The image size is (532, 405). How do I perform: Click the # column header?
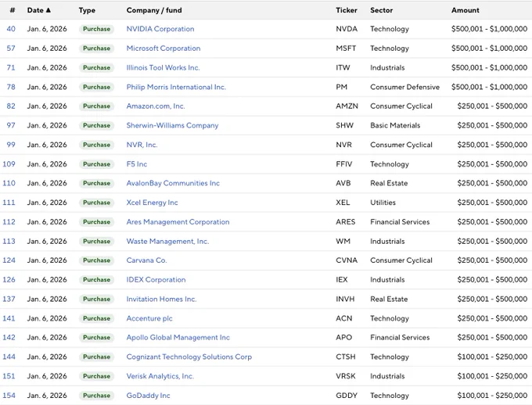click(13, 10)
